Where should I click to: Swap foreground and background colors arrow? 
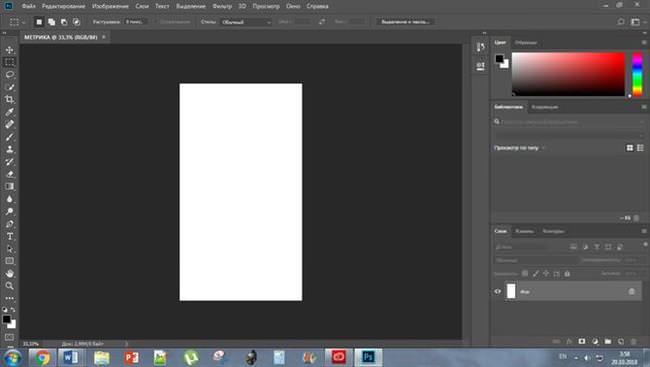click(13, 310)
